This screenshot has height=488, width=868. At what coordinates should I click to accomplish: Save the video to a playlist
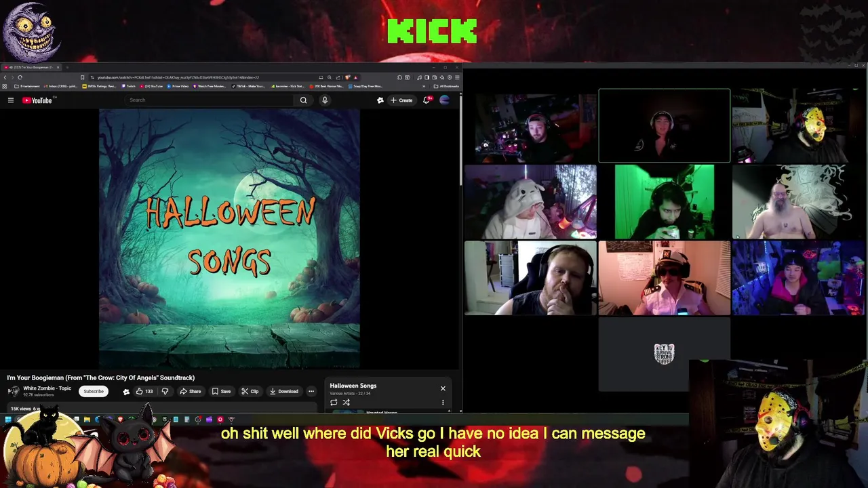tap(221, 391)
